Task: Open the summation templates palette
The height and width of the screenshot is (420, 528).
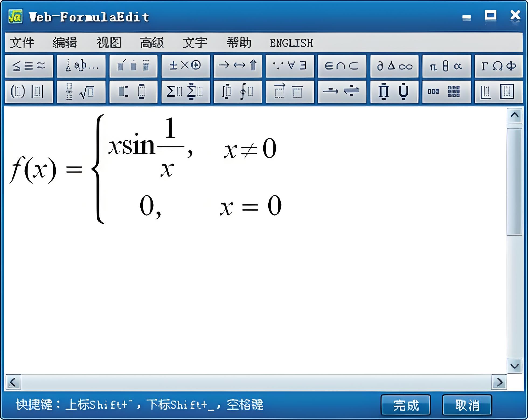Action: pyautogui.click(x=186, y=92)
